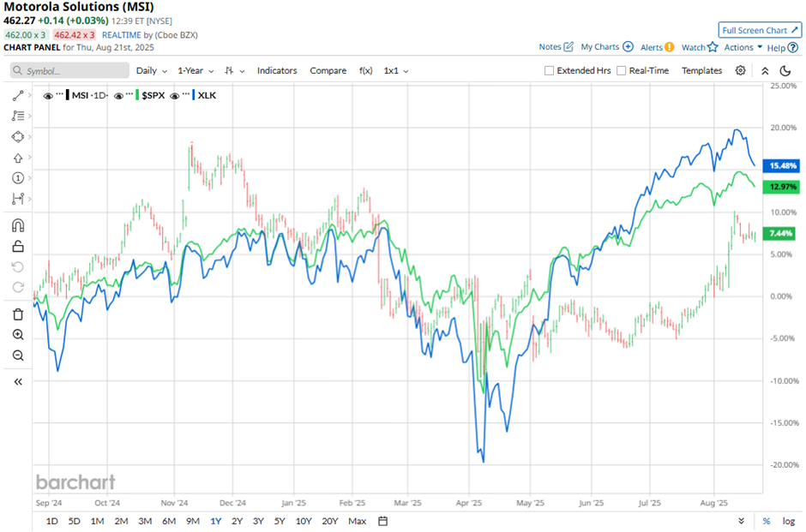Enable the Extended Hrs checkbox
This screenshot has height=532, width=806.
(x=549, y=71)
